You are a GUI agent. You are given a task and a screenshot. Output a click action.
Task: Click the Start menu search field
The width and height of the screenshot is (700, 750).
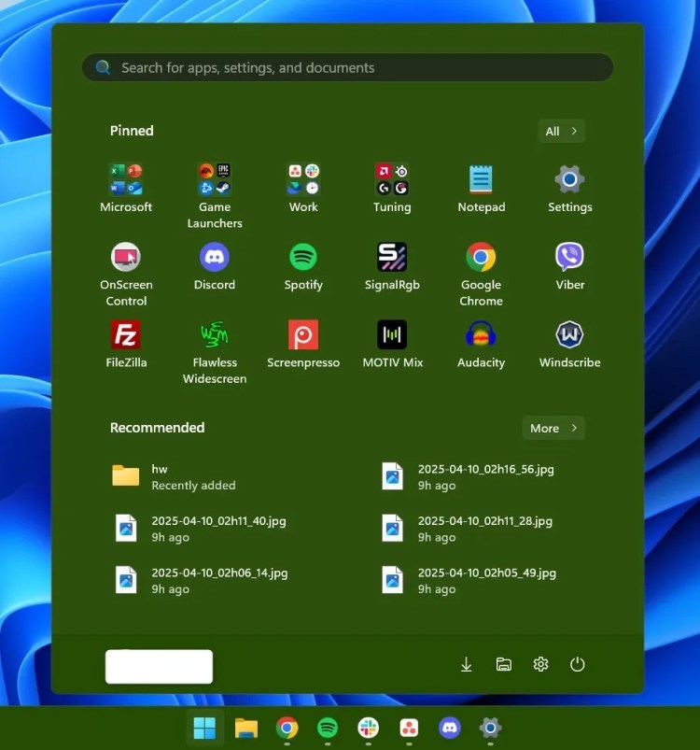tap(348, 67)
